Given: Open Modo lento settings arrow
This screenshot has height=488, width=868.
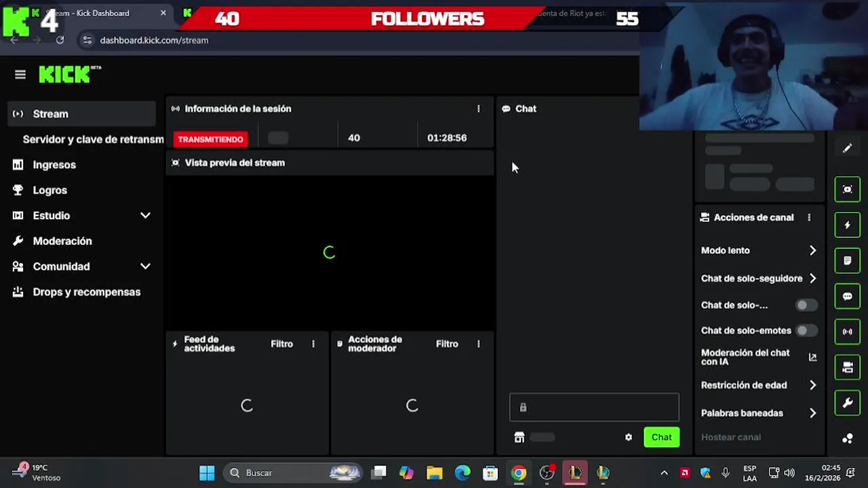Looking at the screenshot, I should [x=812, y=251].
